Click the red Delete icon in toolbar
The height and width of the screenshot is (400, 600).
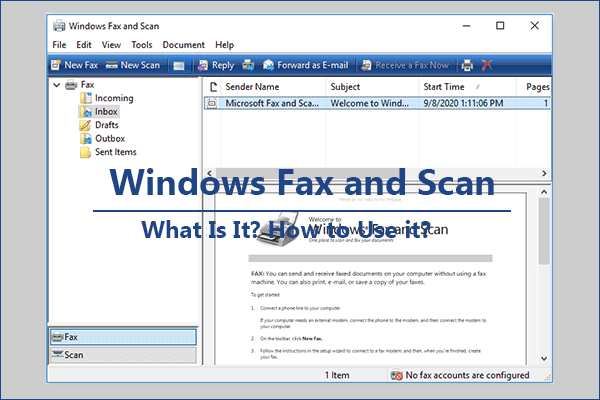pyautogui.click(x=487, y=65)
